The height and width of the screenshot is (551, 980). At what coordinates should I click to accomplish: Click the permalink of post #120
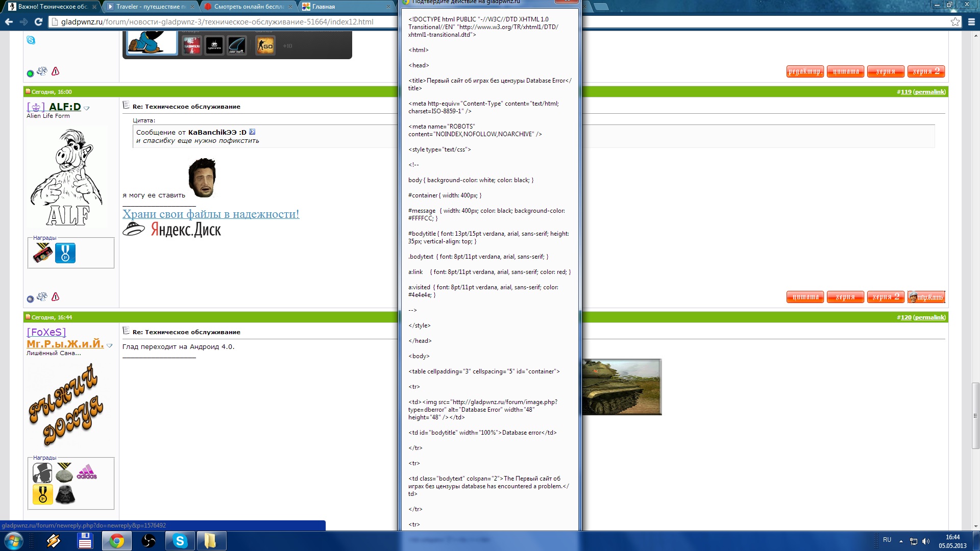pyautogui.click(x=929, y=317)
